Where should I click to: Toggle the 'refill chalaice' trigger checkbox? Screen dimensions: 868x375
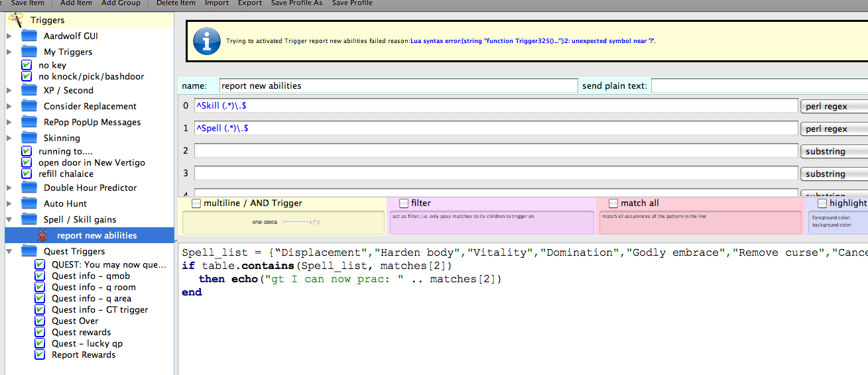pos(27,174)
